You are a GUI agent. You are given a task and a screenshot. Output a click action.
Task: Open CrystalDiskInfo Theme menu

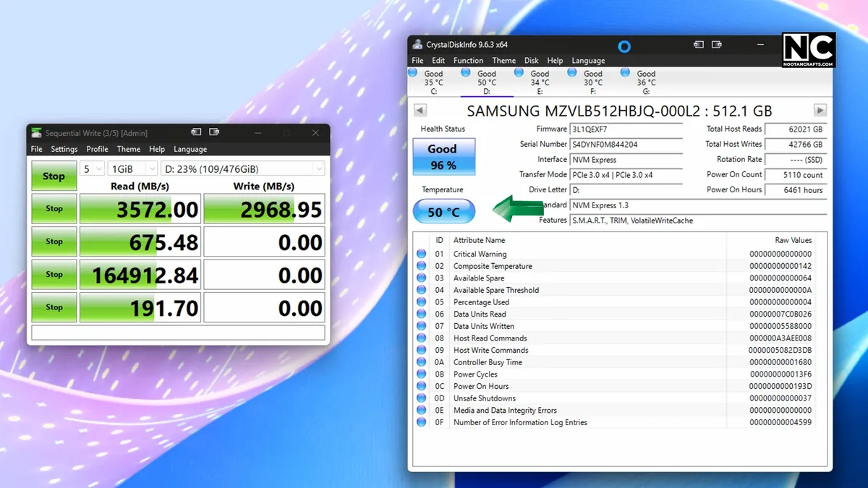pos(503,61)
